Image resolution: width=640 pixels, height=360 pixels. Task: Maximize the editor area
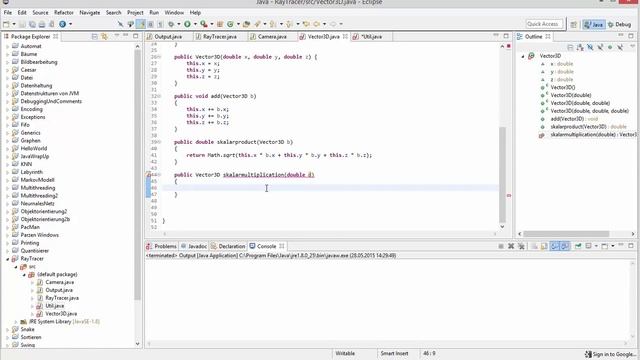click(506, 36)
